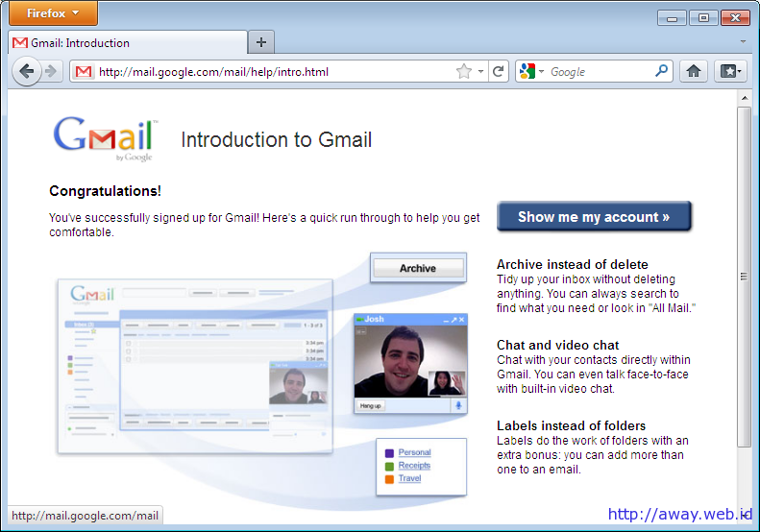This screenshot has width=760, height=532.
Task: Close Josh's chat window with X
Action: pos(462,320)
